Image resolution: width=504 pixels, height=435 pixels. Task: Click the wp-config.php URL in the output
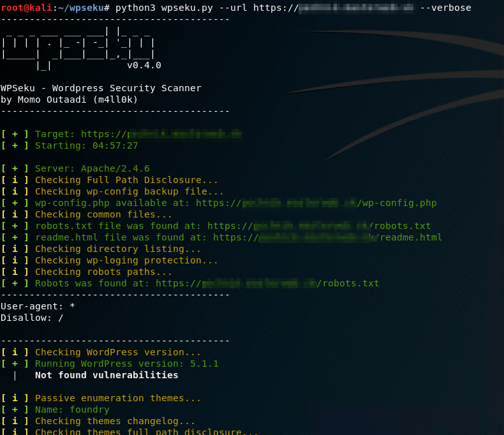pos(316,203)
